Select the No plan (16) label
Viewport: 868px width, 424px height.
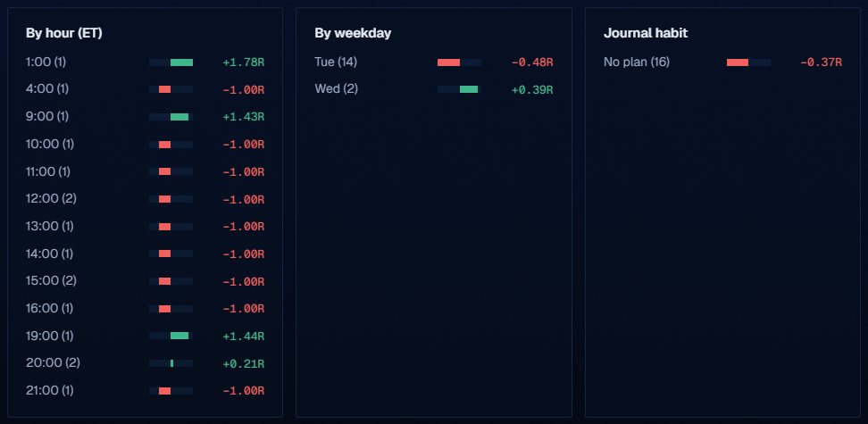[637, 62]
